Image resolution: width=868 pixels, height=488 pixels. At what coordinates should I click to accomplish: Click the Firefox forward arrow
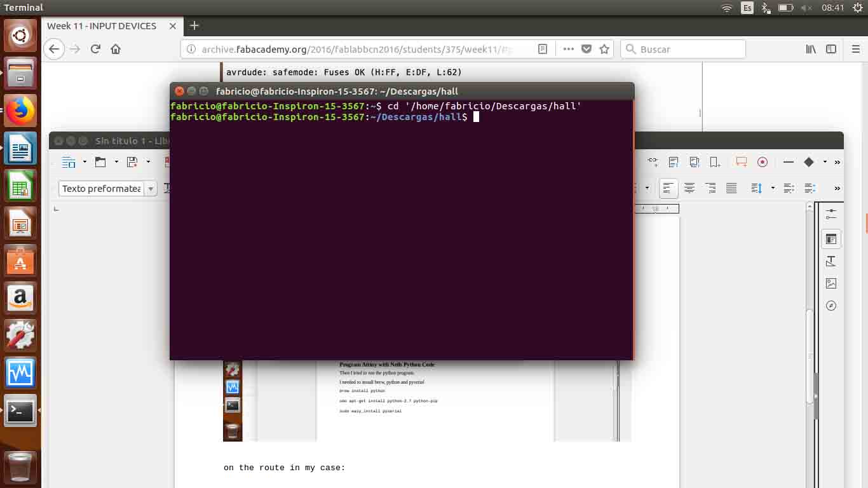(75, 49)
